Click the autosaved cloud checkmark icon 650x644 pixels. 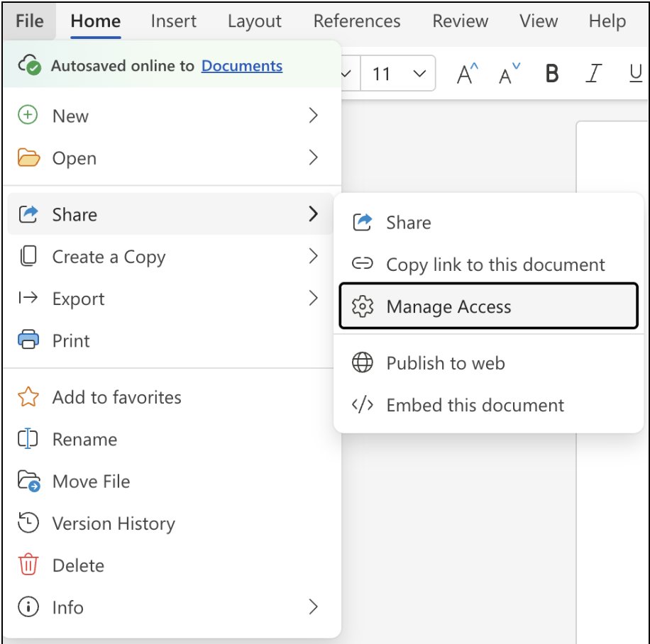[29, 65]
